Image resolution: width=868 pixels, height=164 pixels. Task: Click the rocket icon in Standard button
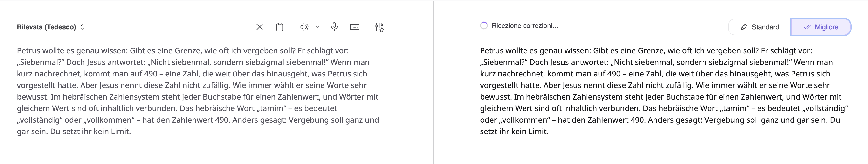744,27
